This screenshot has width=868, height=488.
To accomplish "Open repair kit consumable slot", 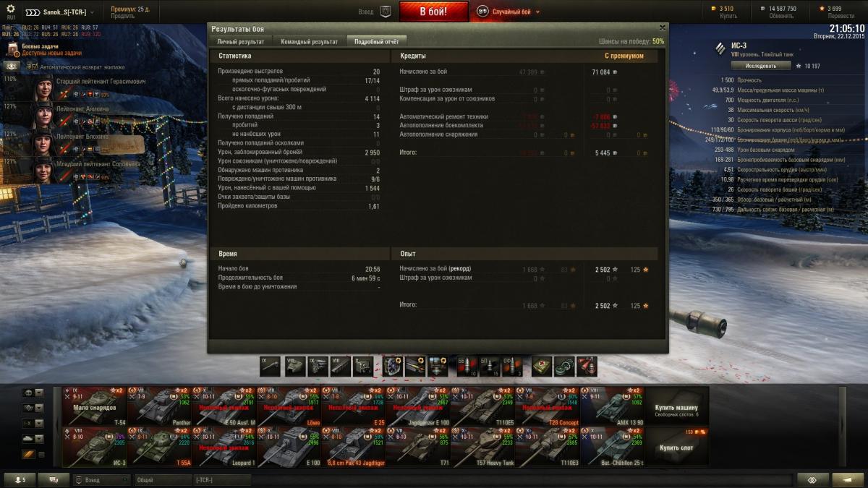I will (564, 366).
